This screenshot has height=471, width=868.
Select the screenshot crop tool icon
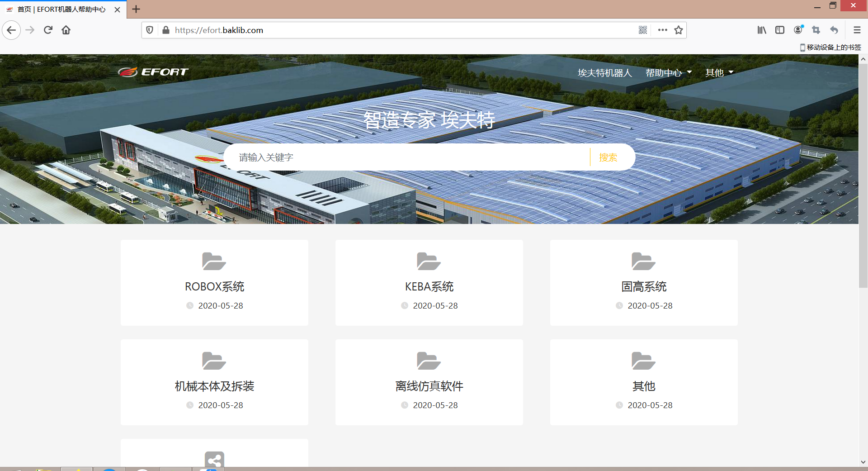click(816, 30)
